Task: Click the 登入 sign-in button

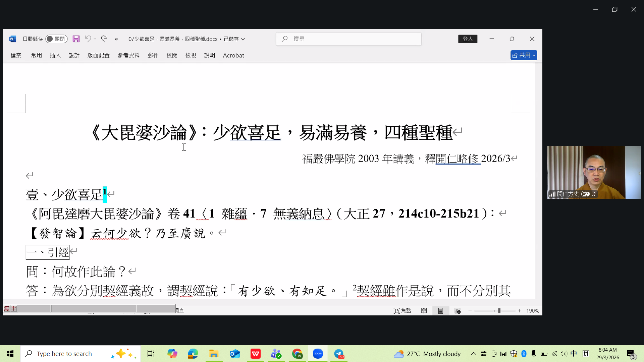Action: click(x=468, y=39)
